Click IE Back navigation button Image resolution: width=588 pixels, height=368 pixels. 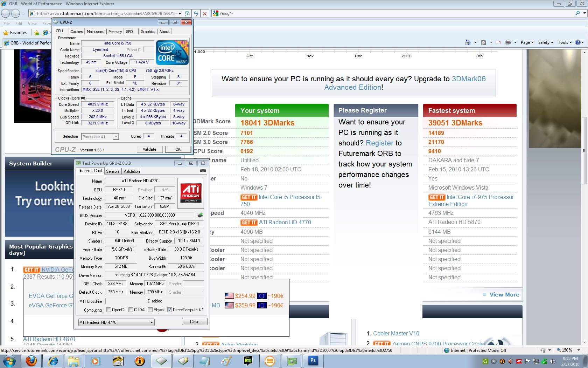click(6, 13)
